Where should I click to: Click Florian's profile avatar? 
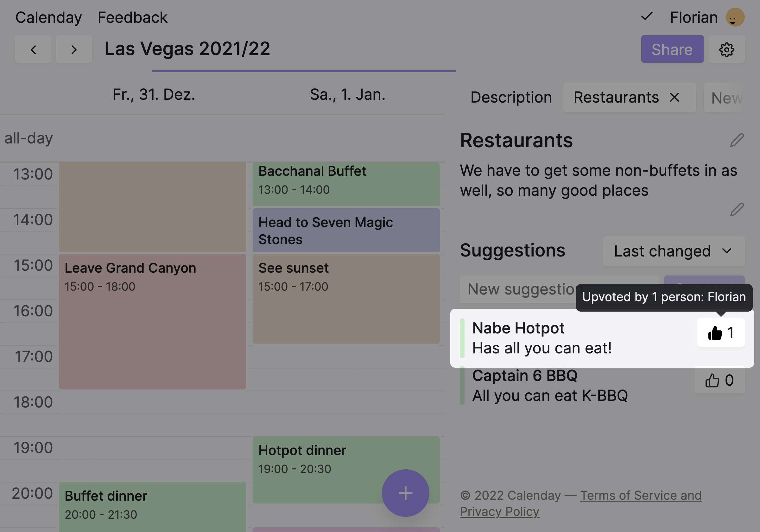click(x=735, y=17)
